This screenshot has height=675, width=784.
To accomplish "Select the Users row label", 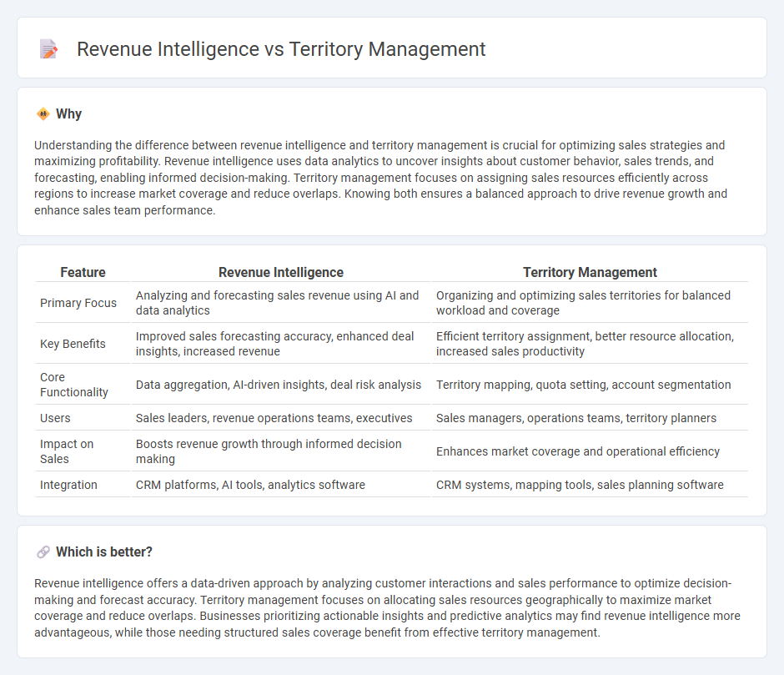I will [x=55, y=418].
